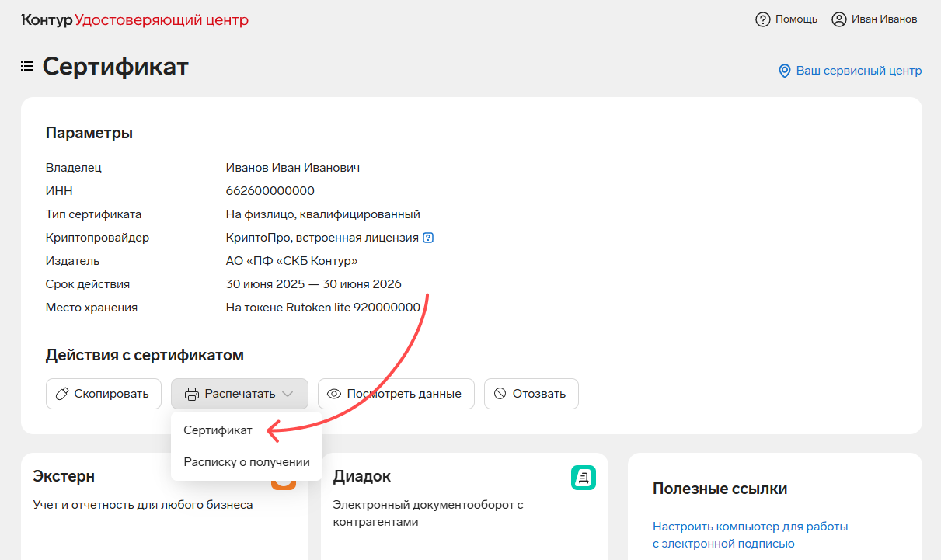Open the Иван Иванов user profile icon
This screenshot has height=560, width=941.
click(x=838, y=19)
